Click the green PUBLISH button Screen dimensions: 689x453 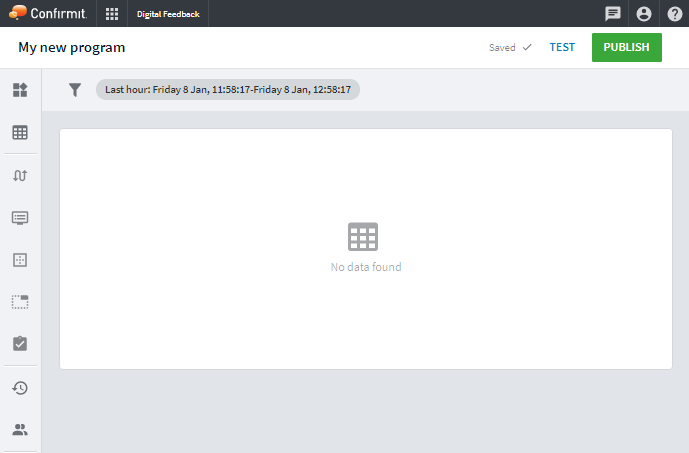(627, 47)
